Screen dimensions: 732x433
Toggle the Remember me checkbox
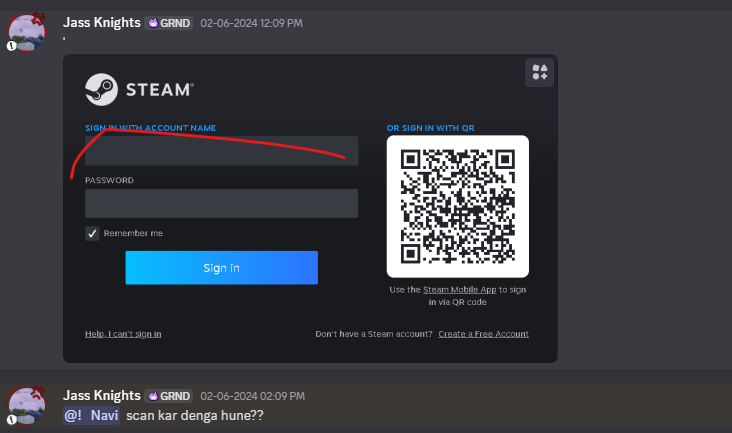92,233
